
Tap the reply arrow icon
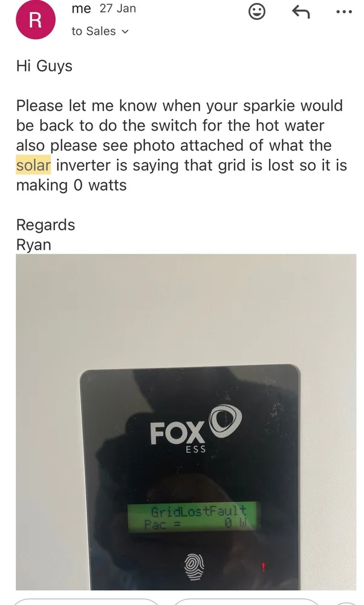coord(301,12)
